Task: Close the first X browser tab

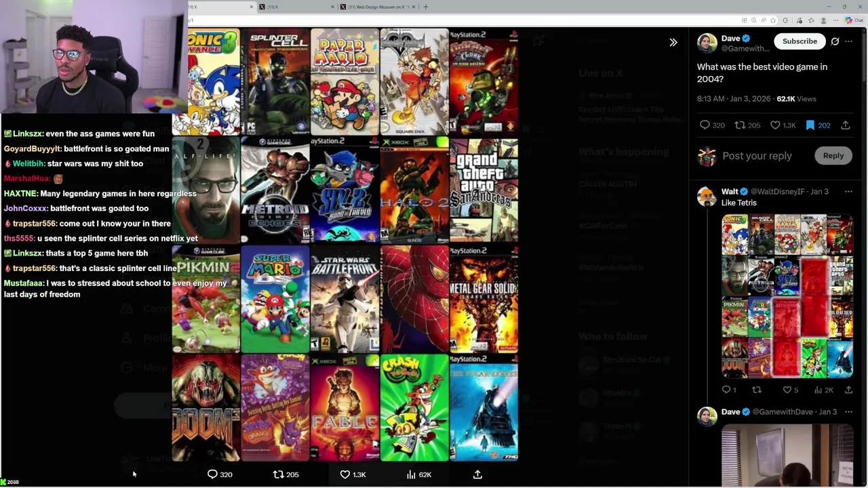Action: [252, 7]
